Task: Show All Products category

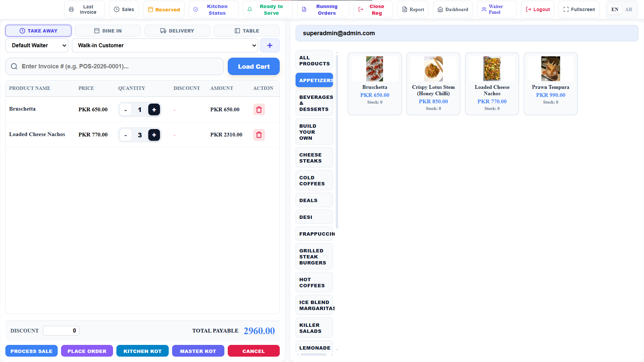Action: [314, 60]
